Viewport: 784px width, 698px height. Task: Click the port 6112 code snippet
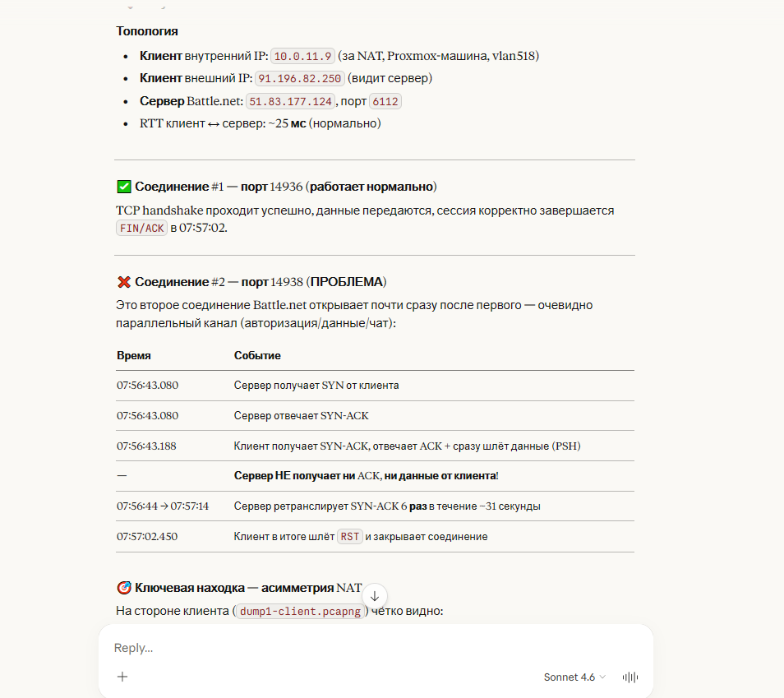point(385,101)
